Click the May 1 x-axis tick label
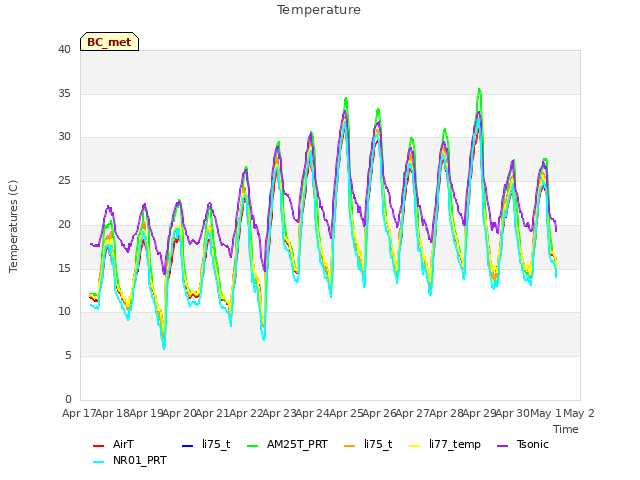This screenshot has width=640, height=480. pyautogui.click(x=546, y=413)
